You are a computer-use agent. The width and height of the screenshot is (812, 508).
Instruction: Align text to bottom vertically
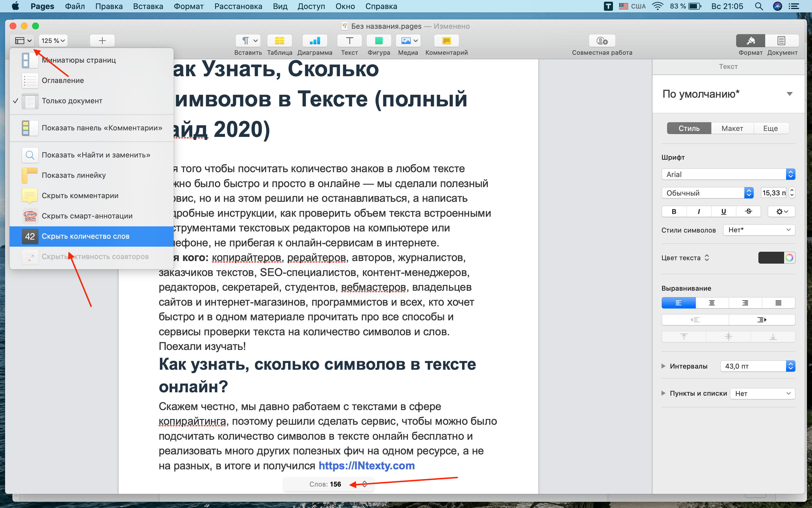click(x=773, y=337)
